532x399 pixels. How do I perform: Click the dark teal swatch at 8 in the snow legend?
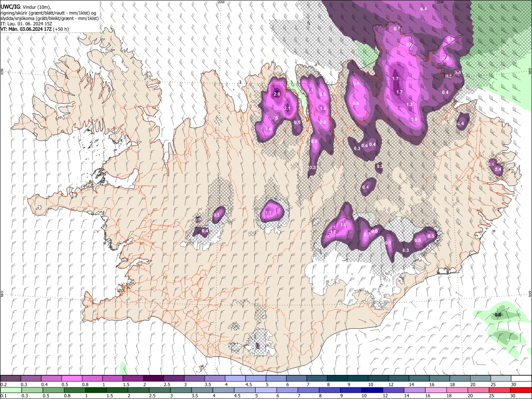(337, 379)
